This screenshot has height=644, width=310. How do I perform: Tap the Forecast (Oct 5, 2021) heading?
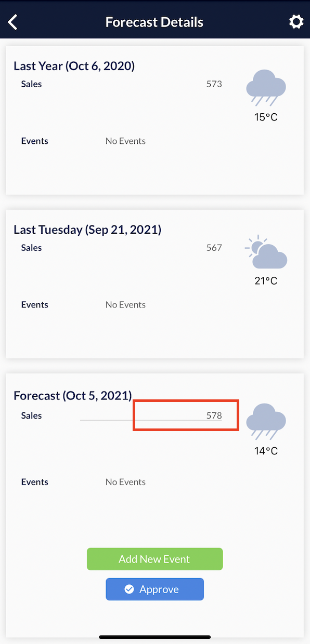click(73, 396)
